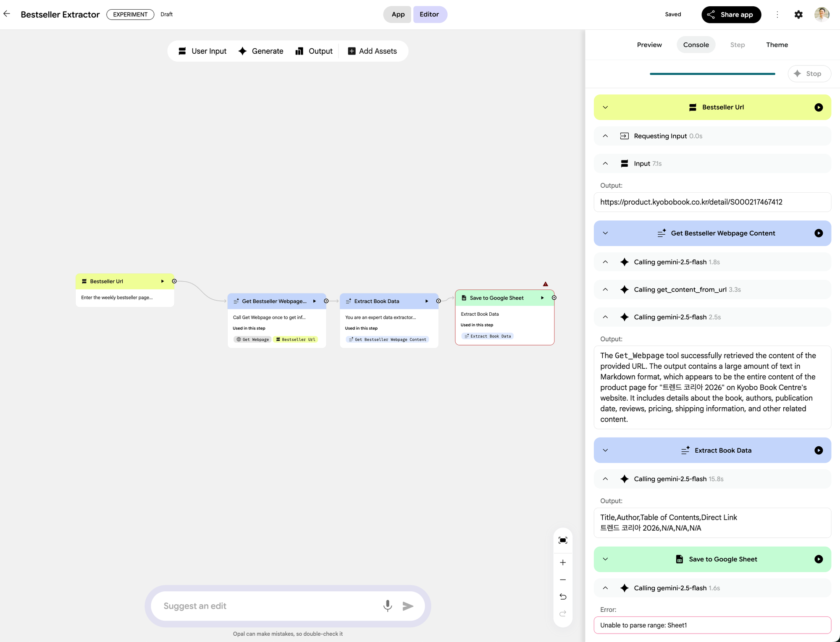Send the suggested edit
This screenshot has height=642, width=840.
click(x=408, y=606)
